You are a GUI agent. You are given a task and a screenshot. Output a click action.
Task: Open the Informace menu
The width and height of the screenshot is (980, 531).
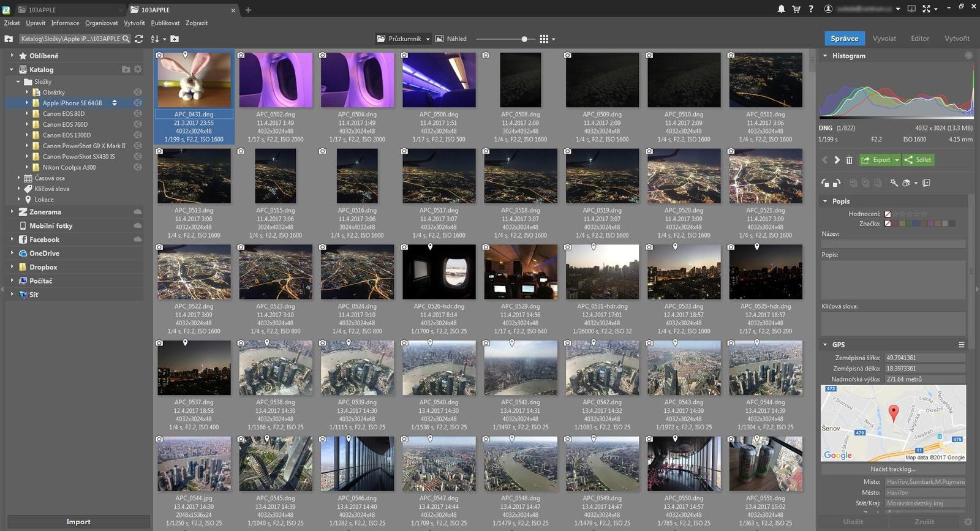coord(65,23)
